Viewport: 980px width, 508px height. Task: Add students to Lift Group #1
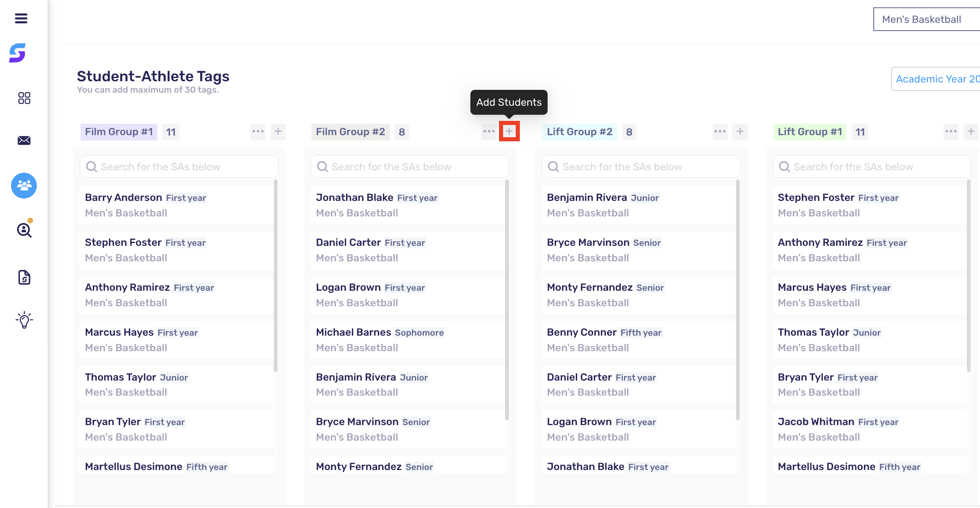pos(971,131)
